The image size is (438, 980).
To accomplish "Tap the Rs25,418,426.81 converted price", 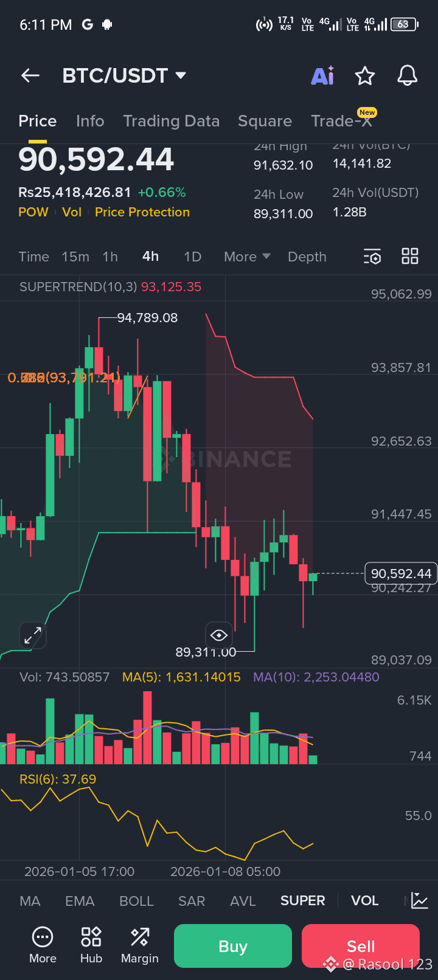I will (75, 193).
